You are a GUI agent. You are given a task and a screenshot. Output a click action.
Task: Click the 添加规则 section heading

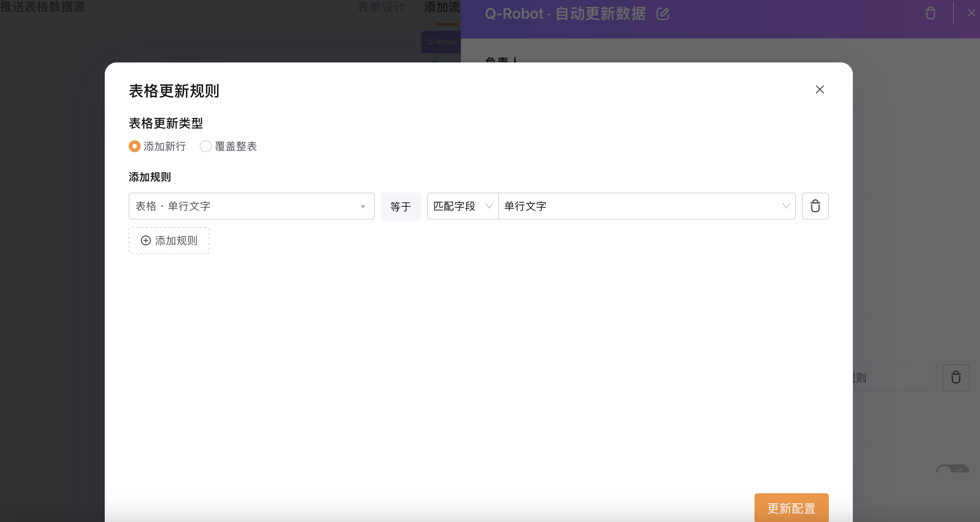[150, 177]
